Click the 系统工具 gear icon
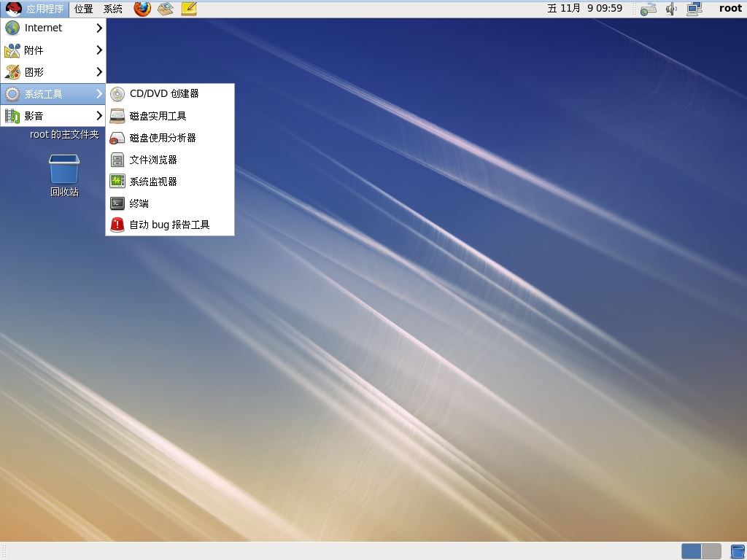Viewport: 747px width, 560px height. tap(12, 94)
